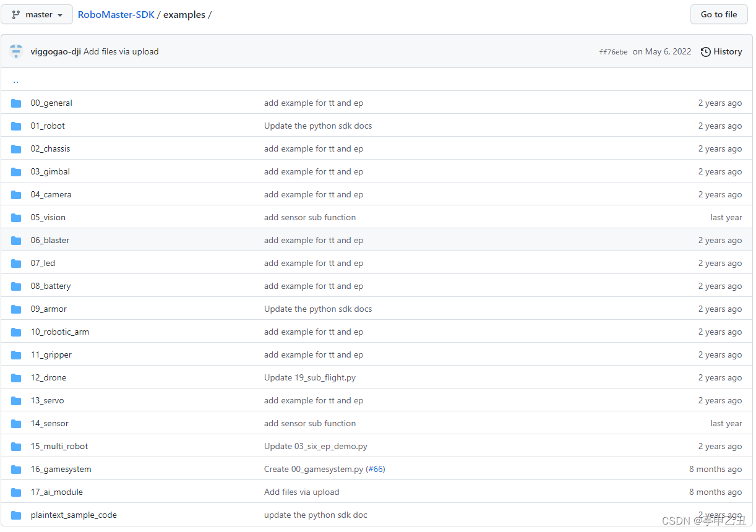Go up to parent directory '..'
The image size is (756, 532).
15,80
